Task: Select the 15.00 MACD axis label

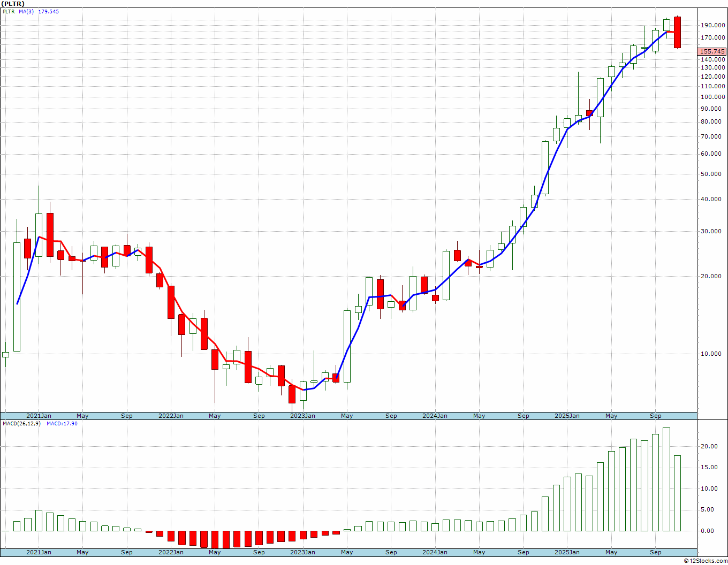Action: tap(710, 468)
